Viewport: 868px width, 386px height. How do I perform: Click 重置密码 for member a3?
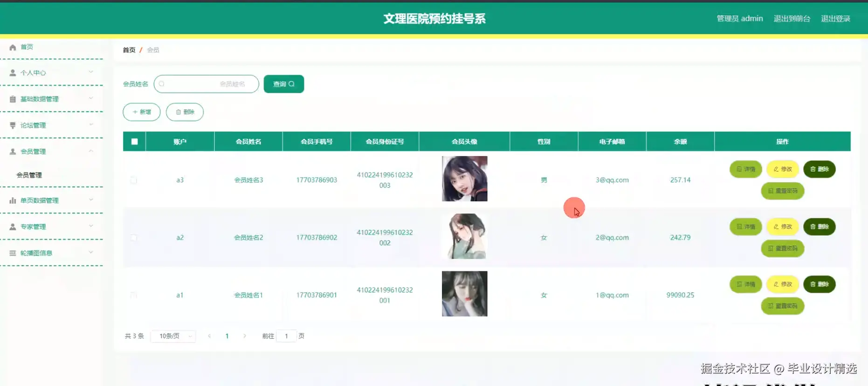coord(783,191)
